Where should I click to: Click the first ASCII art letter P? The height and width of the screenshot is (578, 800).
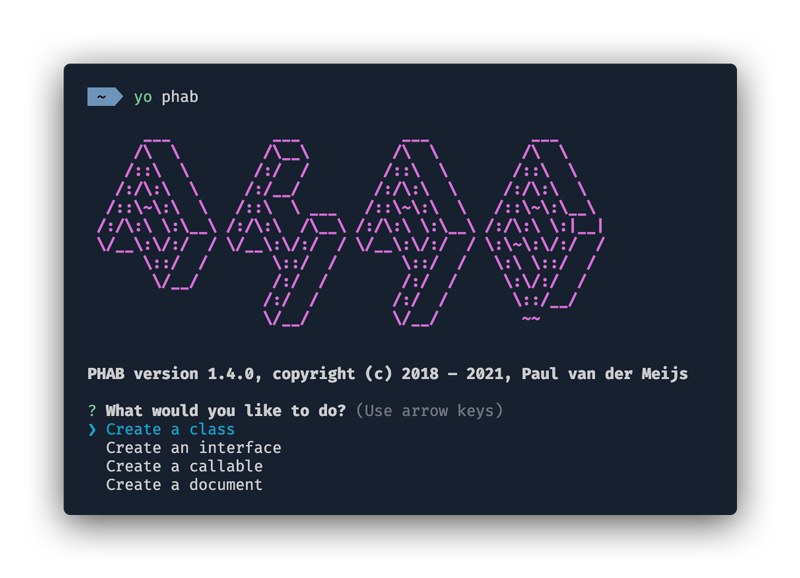coord(157,214)
